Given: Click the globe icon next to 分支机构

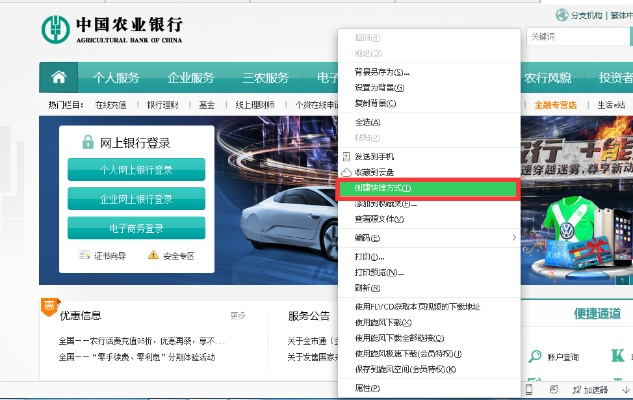Looking at the screenshot, I should pyautogui.click(x=562, y=15).
